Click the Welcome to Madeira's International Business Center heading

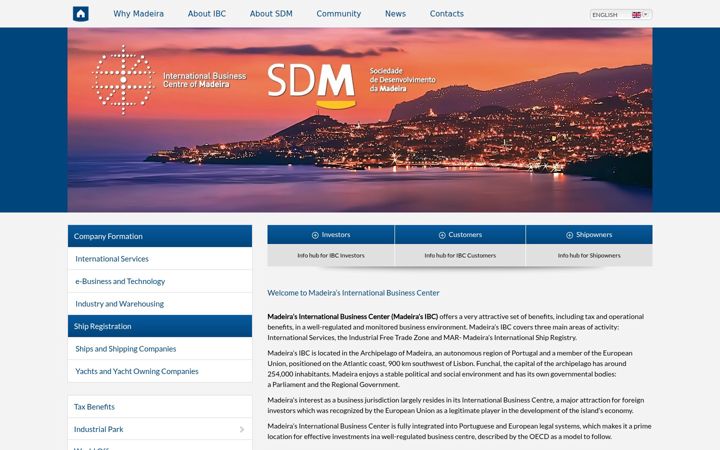353,292
